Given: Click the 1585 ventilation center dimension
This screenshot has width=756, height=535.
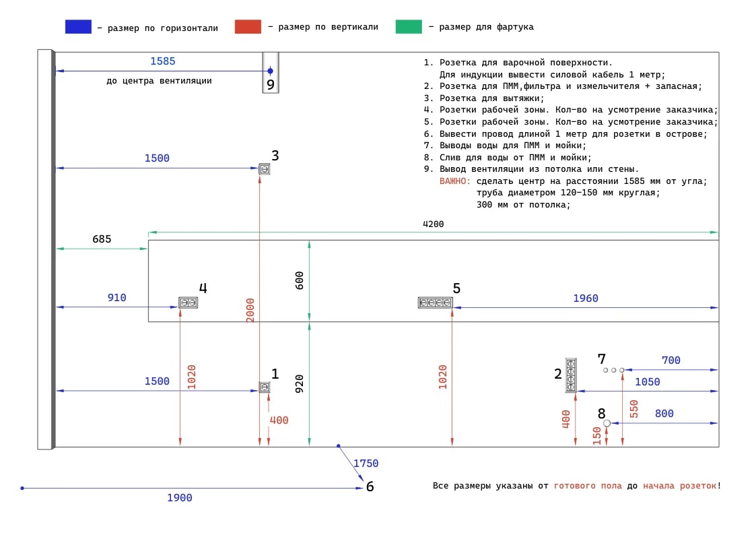Looking at the screenshot, I should (x=162, y=61).
